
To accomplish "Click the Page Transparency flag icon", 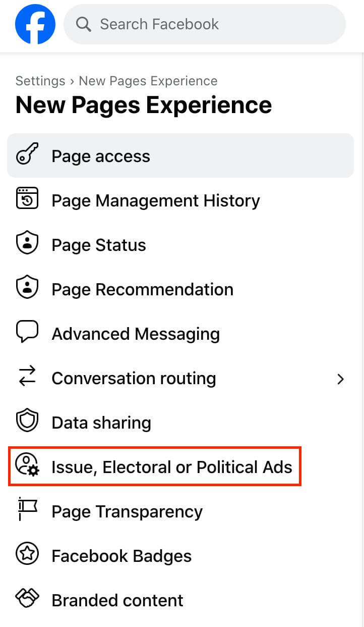I will (27, 511).
